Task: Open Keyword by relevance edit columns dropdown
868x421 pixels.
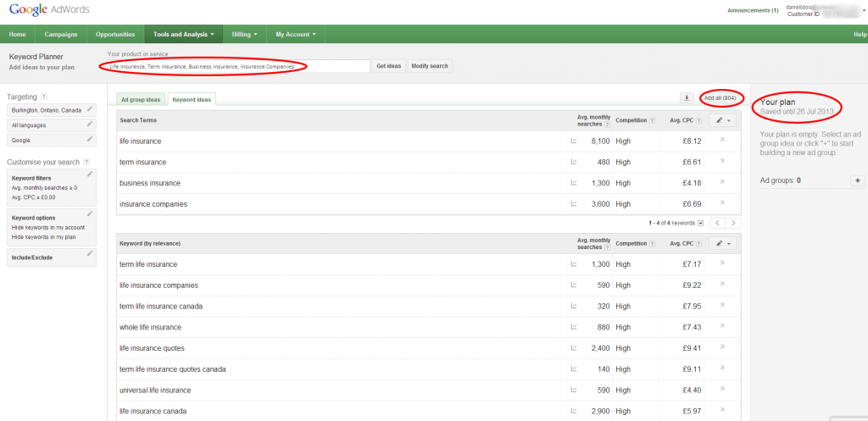Action: click(722, 243)
